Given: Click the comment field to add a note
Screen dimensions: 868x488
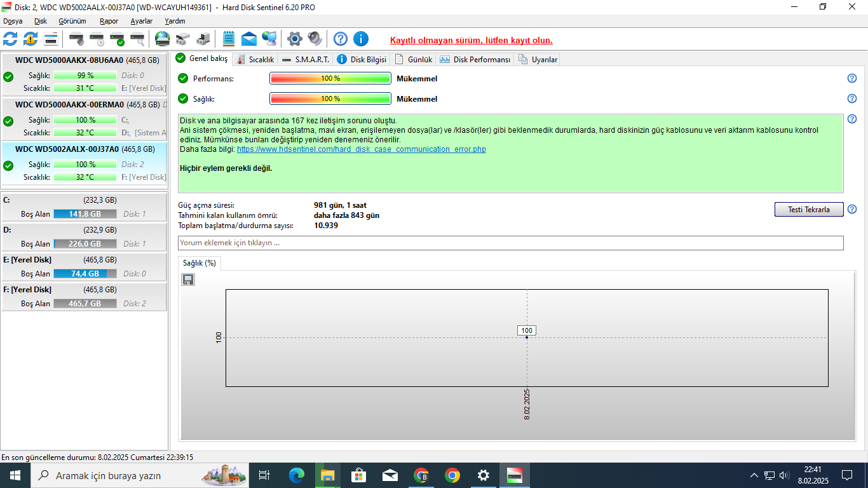Looking at the screenshot, I should (x=511, y=243).
